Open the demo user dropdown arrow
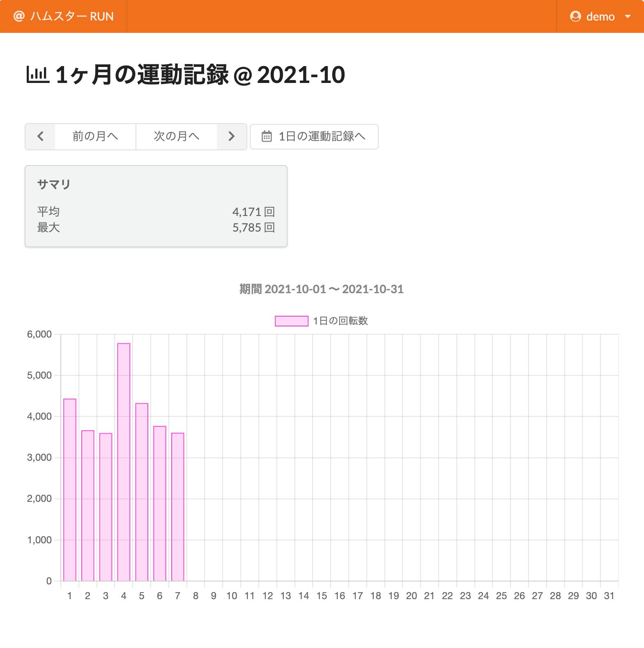 (x=627, y=16)
